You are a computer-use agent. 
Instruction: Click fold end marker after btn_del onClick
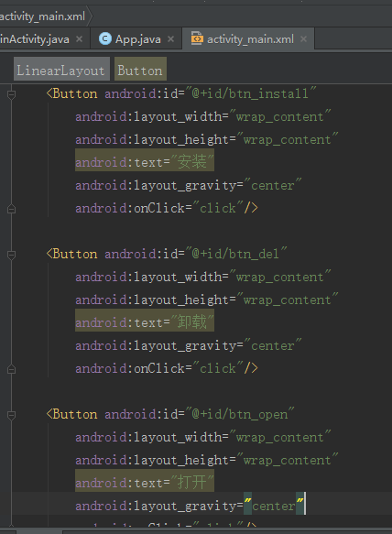pyautogui.click(x=11, y=369)
